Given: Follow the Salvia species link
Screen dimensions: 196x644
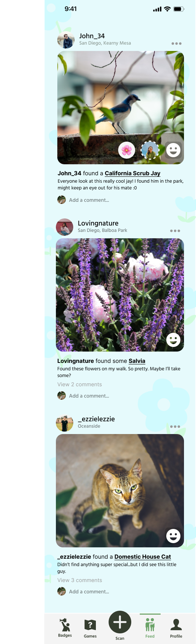Looking at the screenshot, I should tap(137, 361).
